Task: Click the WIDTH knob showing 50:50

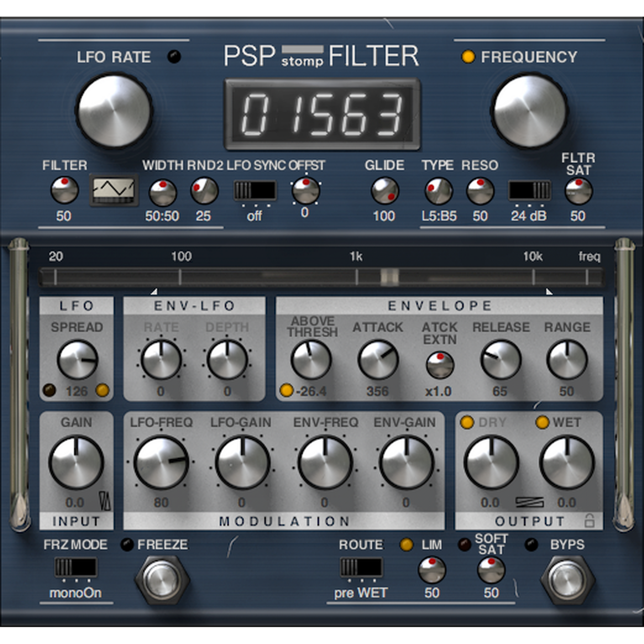Action: [163, 192]
